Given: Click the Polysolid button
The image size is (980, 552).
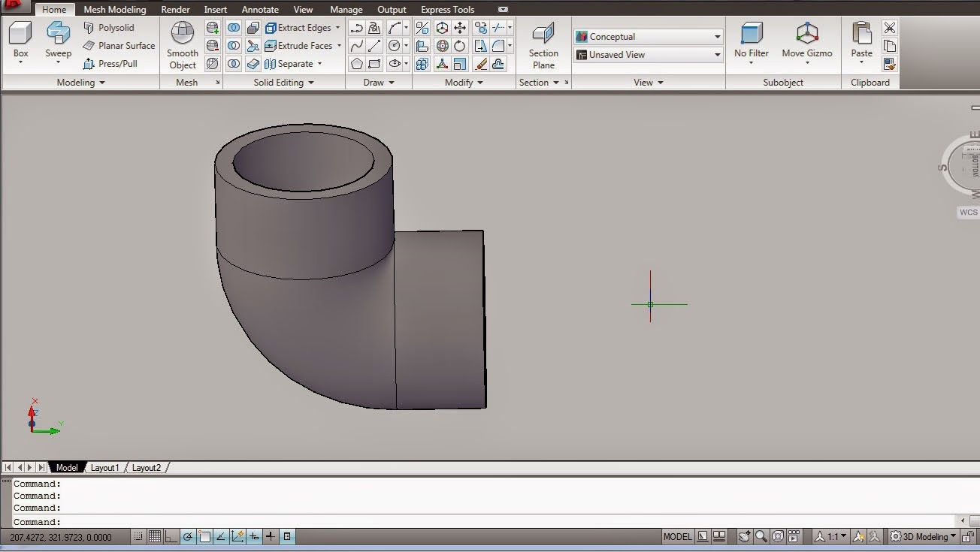Looking at the screenshot, I should (x=109, y=28).
